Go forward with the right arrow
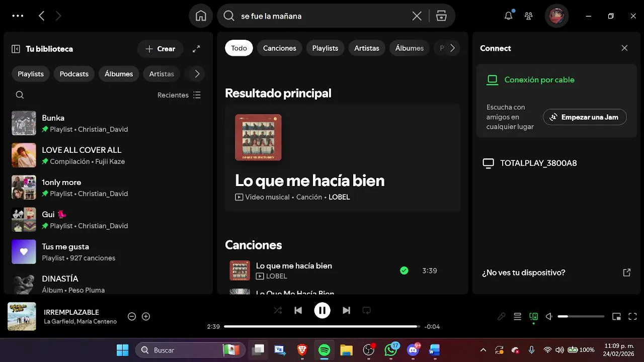This screenshot has width=644, height=362. 58,16
